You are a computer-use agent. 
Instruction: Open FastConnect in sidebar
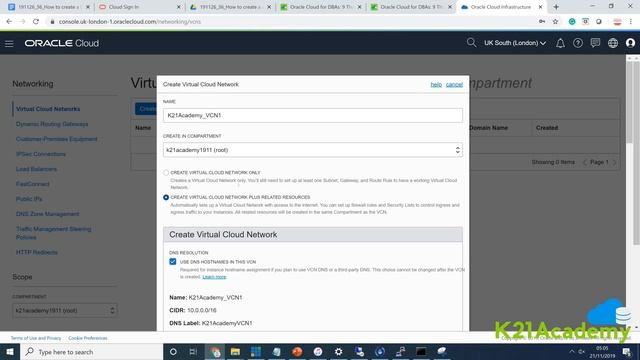(32, 184)
